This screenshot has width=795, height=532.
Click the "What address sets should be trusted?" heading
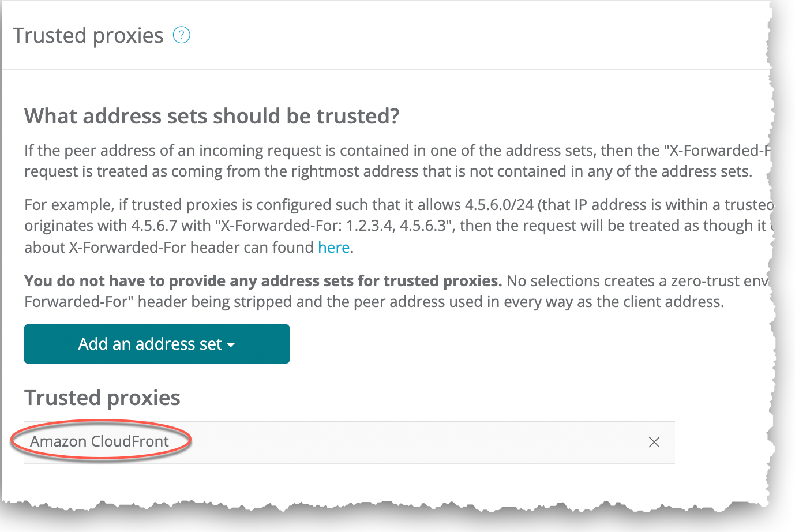(212, 116)
